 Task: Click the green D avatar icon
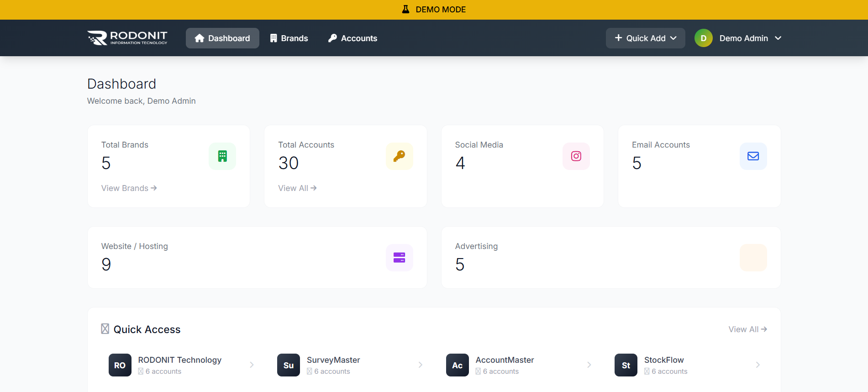pyautogui.click(x=703, y=38)
